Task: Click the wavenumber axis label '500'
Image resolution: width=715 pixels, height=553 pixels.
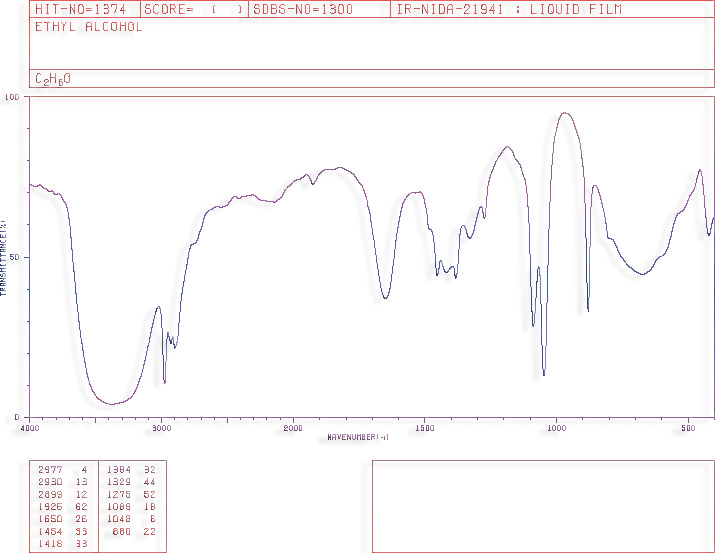Action: click(x=688, y=428)
